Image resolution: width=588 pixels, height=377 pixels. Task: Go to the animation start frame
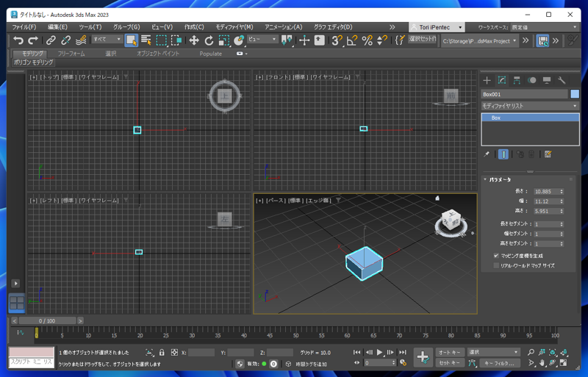(356, 352)
